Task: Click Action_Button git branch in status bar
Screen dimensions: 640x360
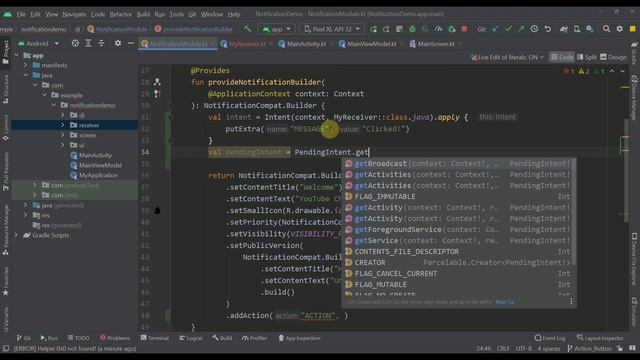Action: (x=589, y=349)
